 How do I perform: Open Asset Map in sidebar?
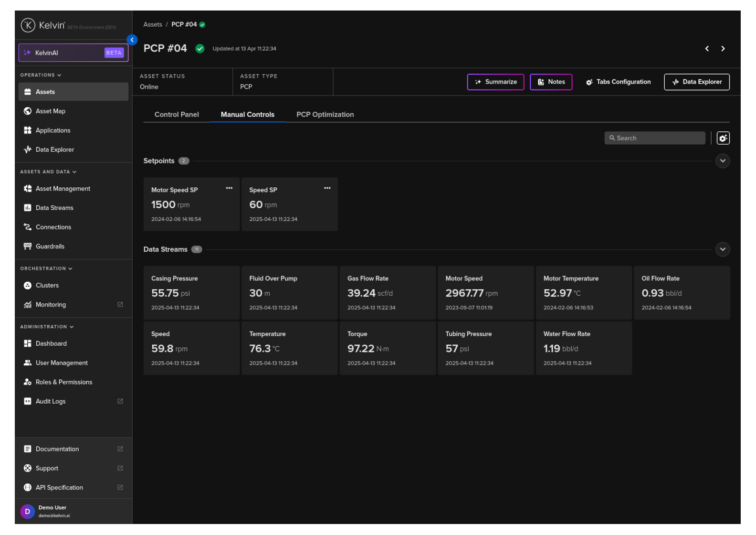click(50, 111)
